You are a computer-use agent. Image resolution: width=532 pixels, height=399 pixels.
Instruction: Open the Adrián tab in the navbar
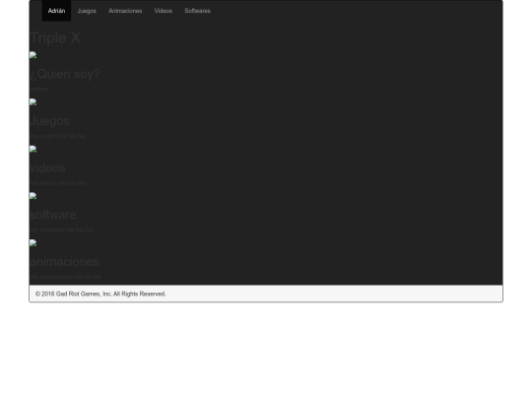coord(56,11)
